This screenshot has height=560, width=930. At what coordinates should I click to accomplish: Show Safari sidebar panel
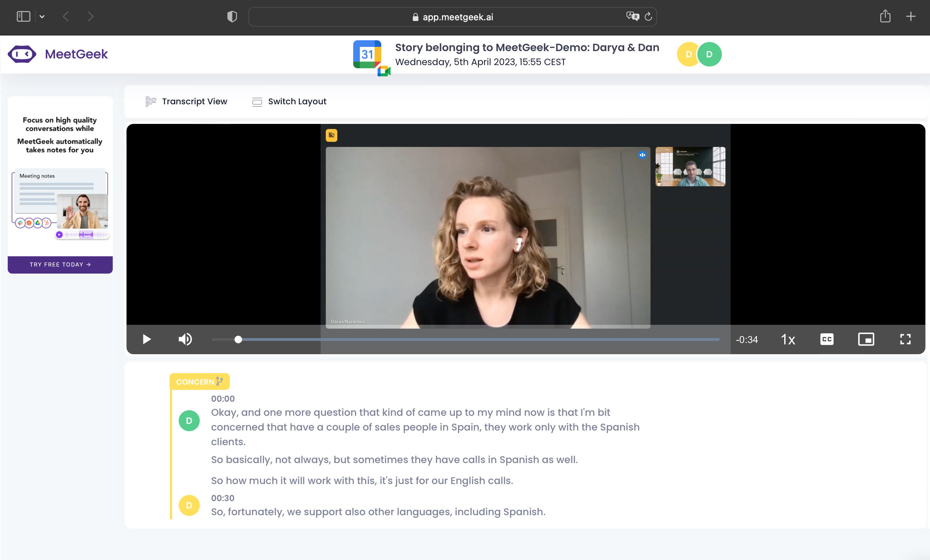23,16
